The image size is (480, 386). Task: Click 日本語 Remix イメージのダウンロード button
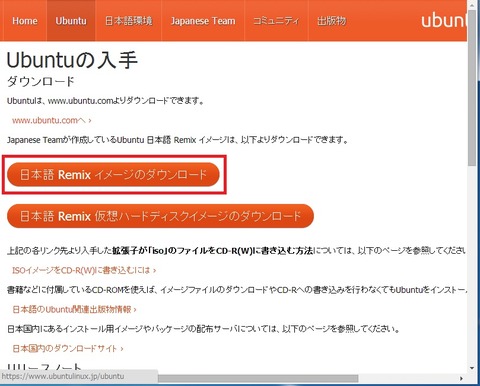pos(113,174)
